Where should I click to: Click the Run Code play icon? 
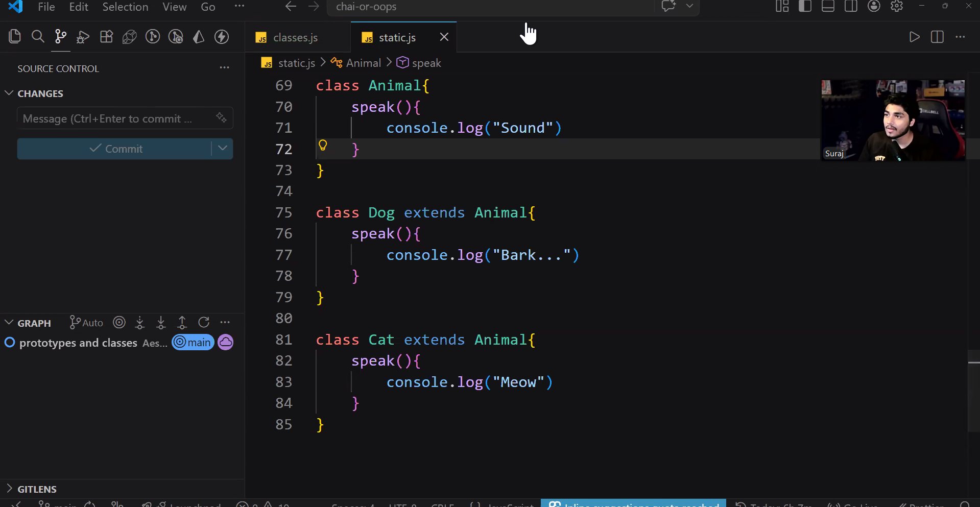click(x=914, y=37)
